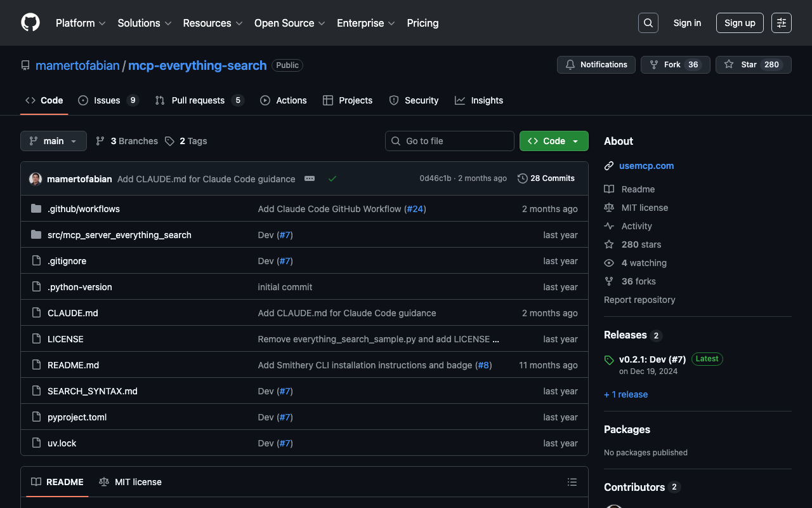Click the commit message ellipsis icon
The image size is (812, 508).
click(x=310, y=178)
